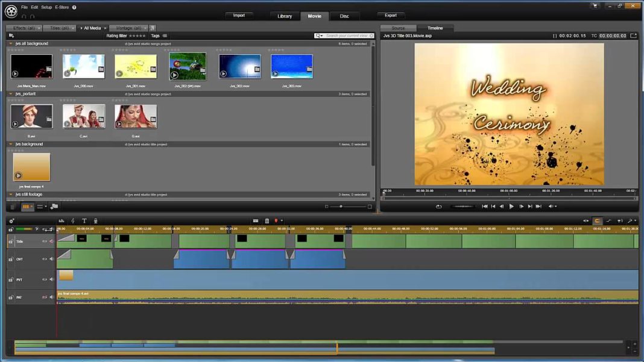Viewport: 644px width, 362px height.
Task: Click the Export button
Action: coord(391,16)
